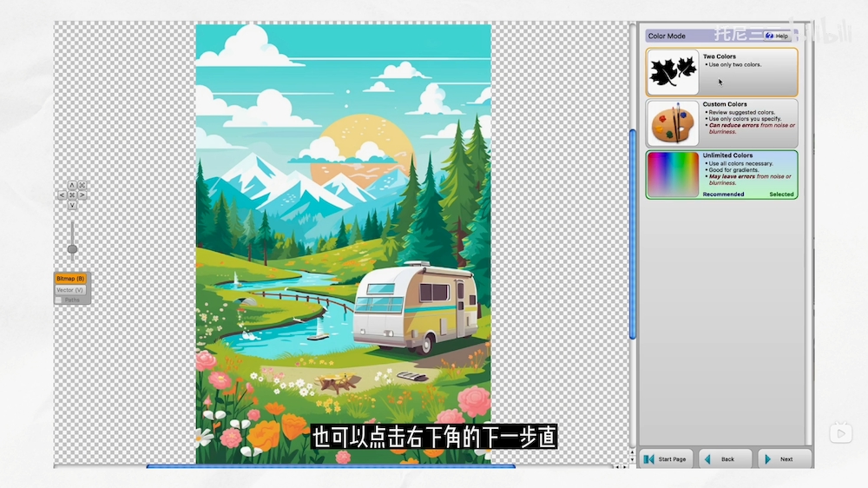The image size is (868, 488).
Task: Click the horizontal scrollbar below the canvas
Action: click(x=330, y=466)
